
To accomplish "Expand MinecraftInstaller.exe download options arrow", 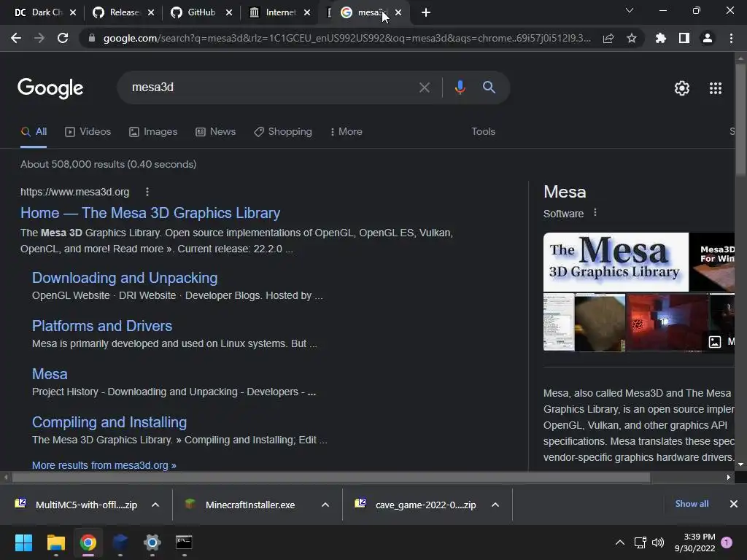I will (325, 505).
